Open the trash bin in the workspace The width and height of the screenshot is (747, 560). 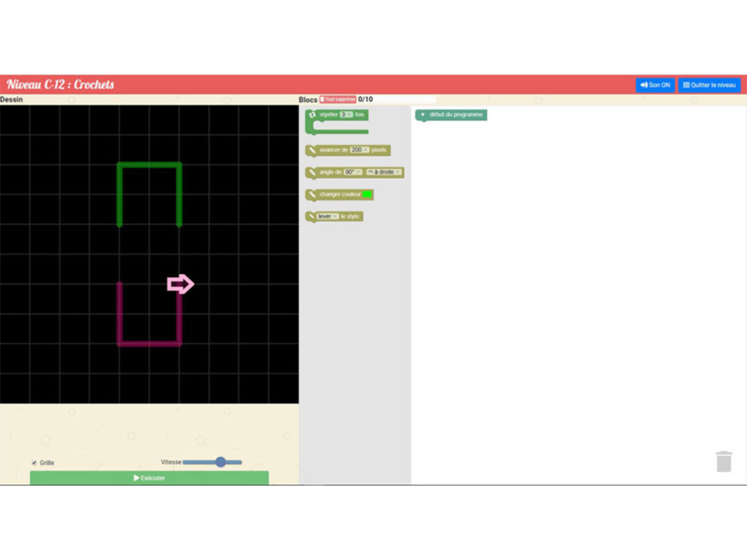(x=724, y=461)
